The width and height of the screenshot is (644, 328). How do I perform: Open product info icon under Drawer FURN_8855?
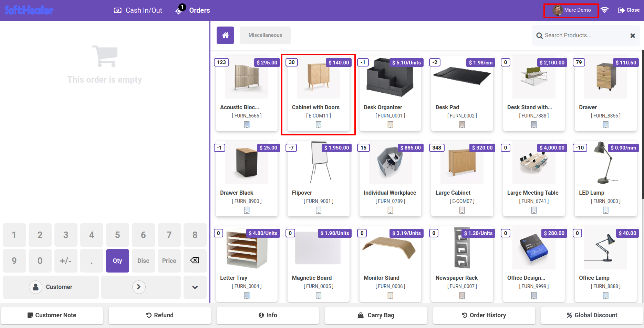coord(606,125)
